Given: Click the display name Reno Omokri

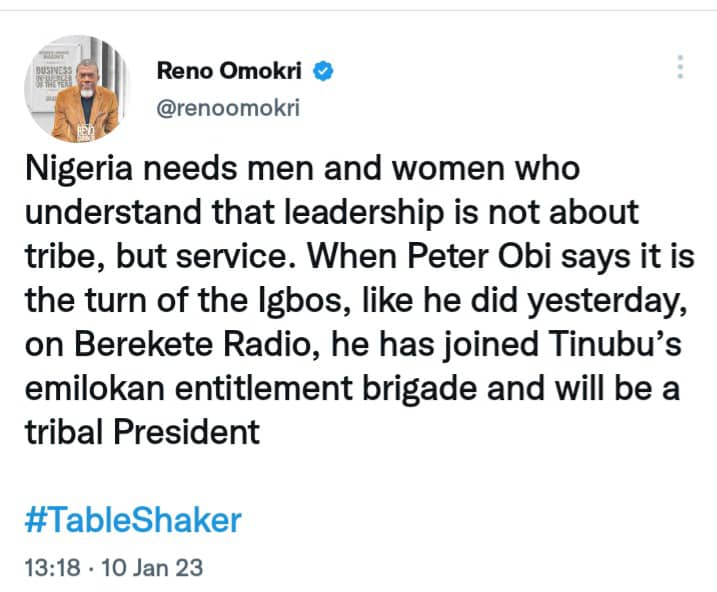Looking at the screenshot, I should (x=229, y=71).
